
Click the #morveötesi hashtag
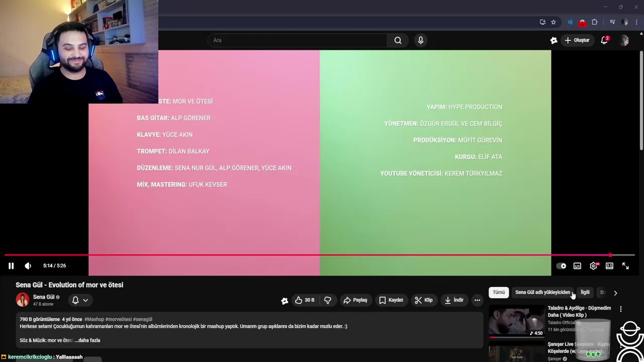tap(118, 319)
